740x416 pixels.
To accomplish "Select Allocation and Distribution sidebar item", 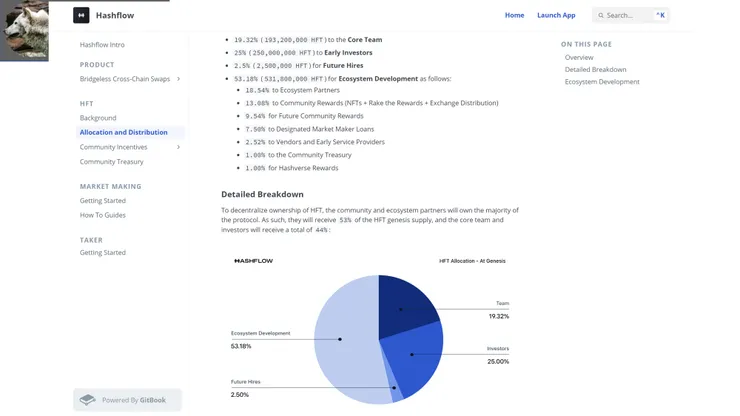I will click(130, 132).
